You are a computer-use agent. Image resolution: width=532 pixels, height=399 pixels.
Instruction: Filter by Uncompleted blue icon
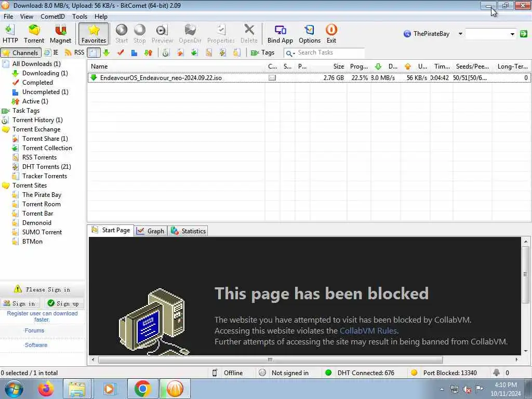[x=135, y=52]
